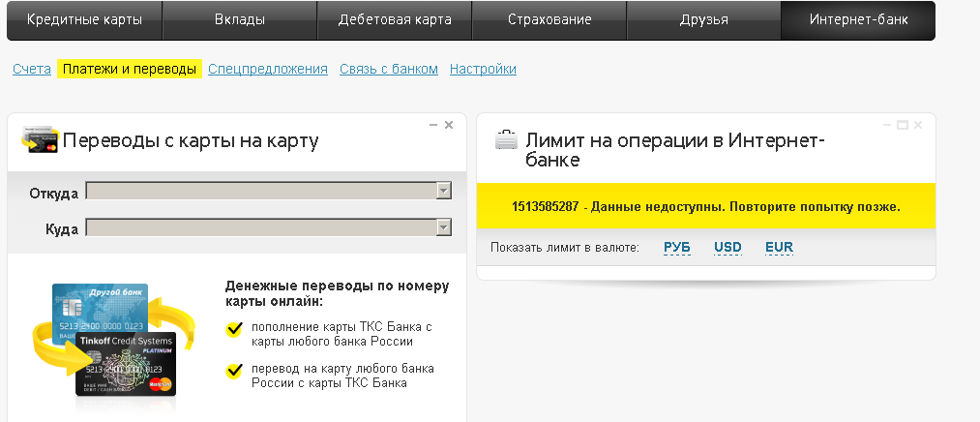Click the card transfer icon beside the widget heading
Screen dimensions: 980x422
(x=40, y=139)
